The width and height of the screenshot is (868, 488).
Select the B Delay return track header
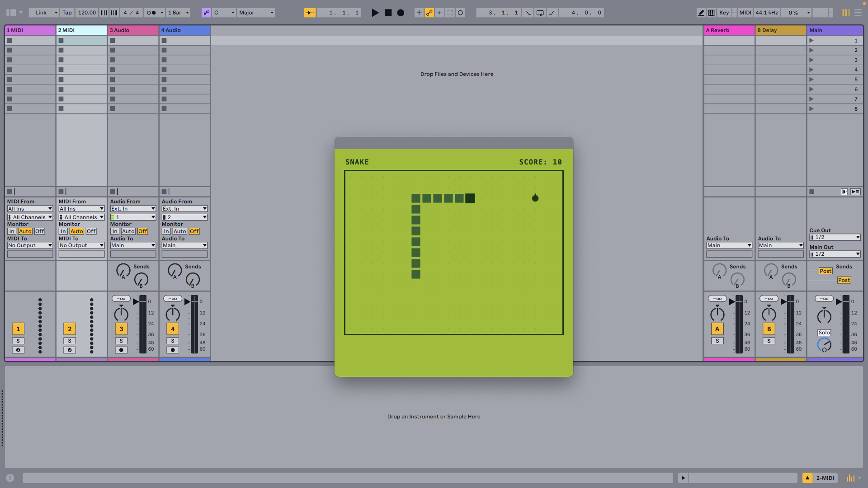[x=781, y=30]
